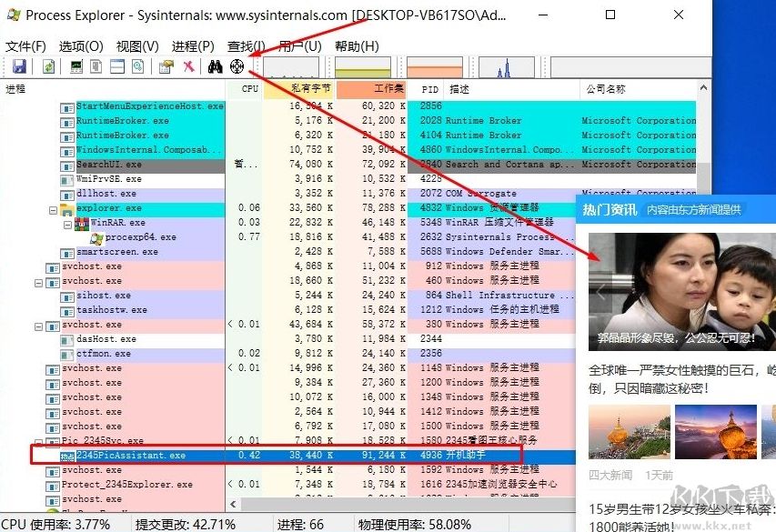Open the 全球唯一严禁女性触摸的巨石 headline link
This screenshot has width=776, height=532.
point(682,379)
